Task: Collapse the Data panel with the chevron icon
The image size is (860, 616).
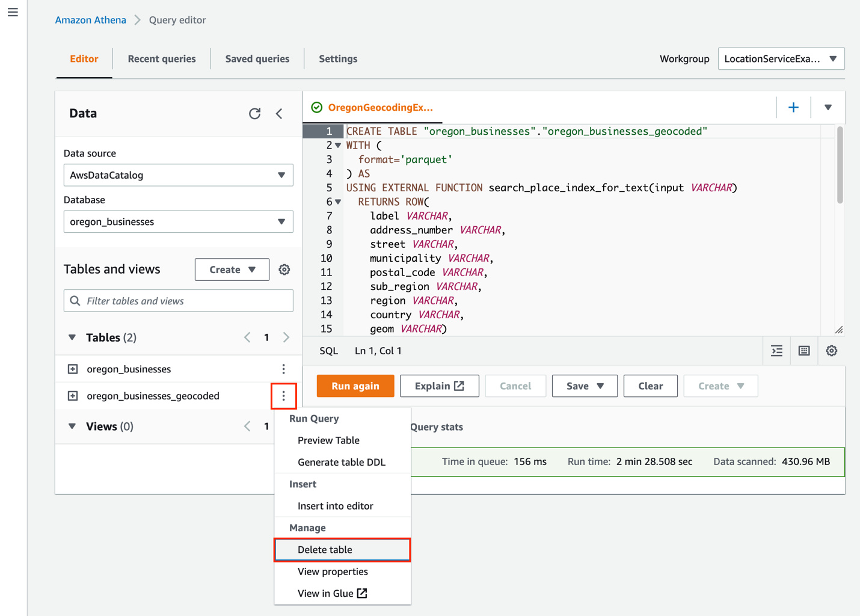Action: pos(278,113)
